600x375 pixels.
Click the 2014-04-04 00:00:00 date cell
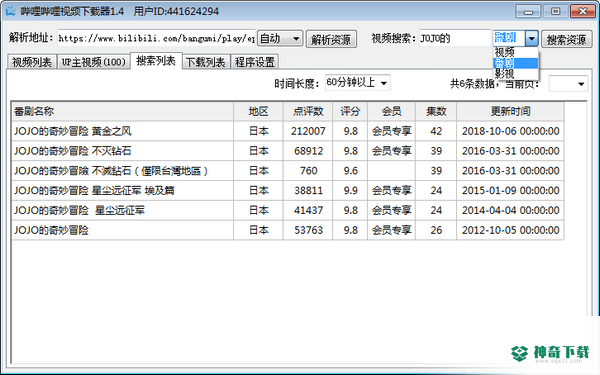pos(510,210)
